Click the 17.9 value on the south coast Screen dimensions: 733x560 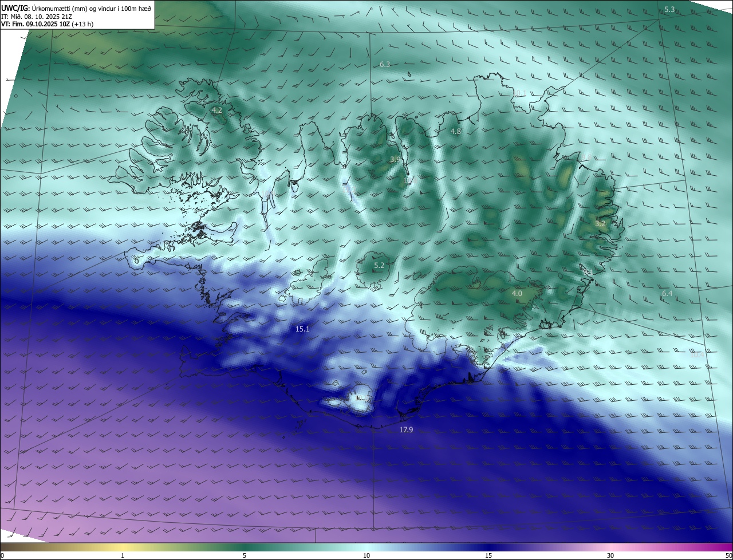click(406, 429)
